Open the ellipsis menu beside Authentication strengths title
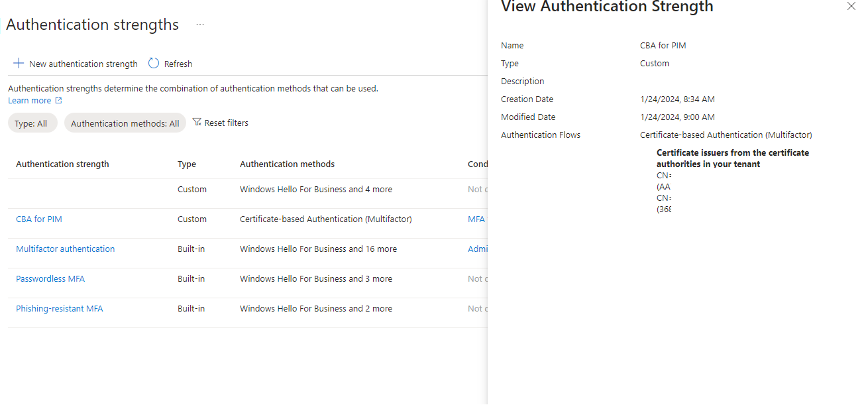868x405 pixels. click(200, 25)
